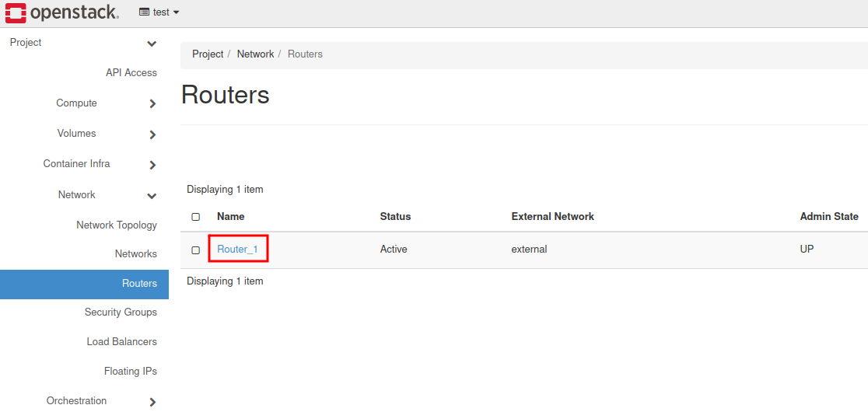868x412 pixels.
Task: Click the OpenStack logo icon
Action: pos(16,12)
